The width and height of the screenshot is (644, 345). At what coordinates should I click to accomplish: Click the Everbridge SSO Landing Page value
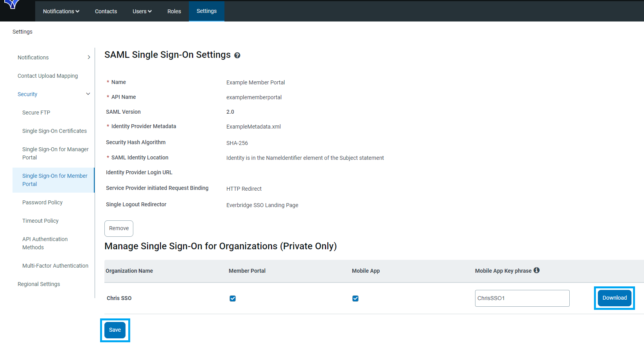pyautogui.click(x=262, y=205)
